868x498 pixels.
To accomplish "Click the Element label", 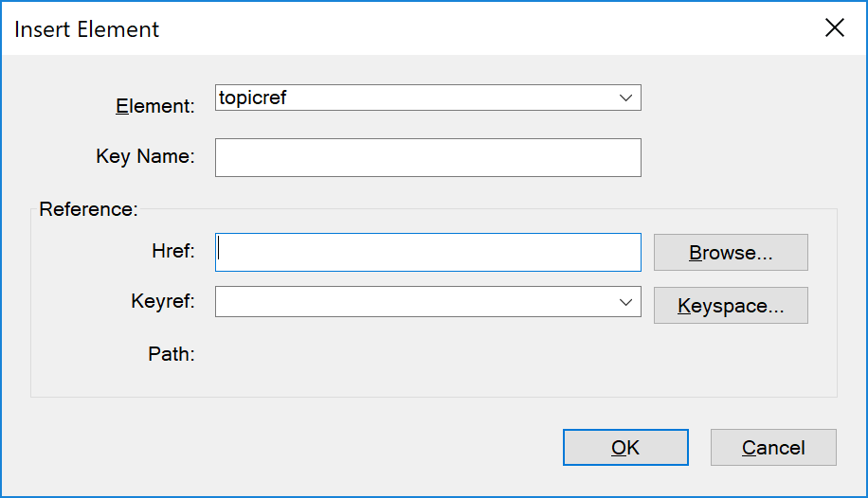I will coord(154,106).
